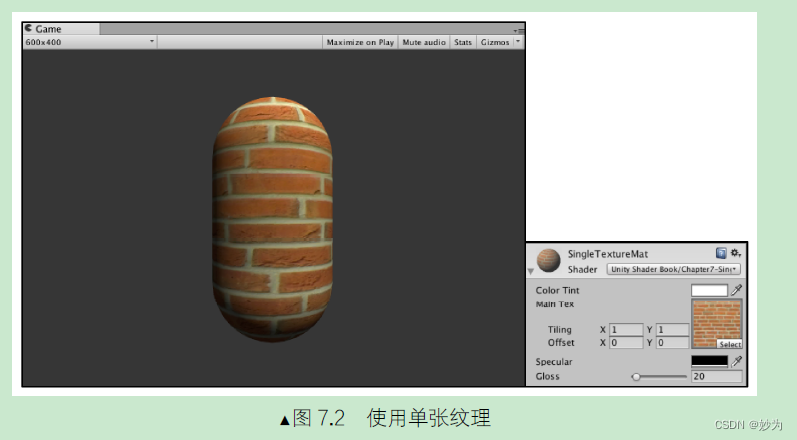797x440 pixels.
Task: Pick Specular color with eyedropper
Action: [x=736, y=361]
